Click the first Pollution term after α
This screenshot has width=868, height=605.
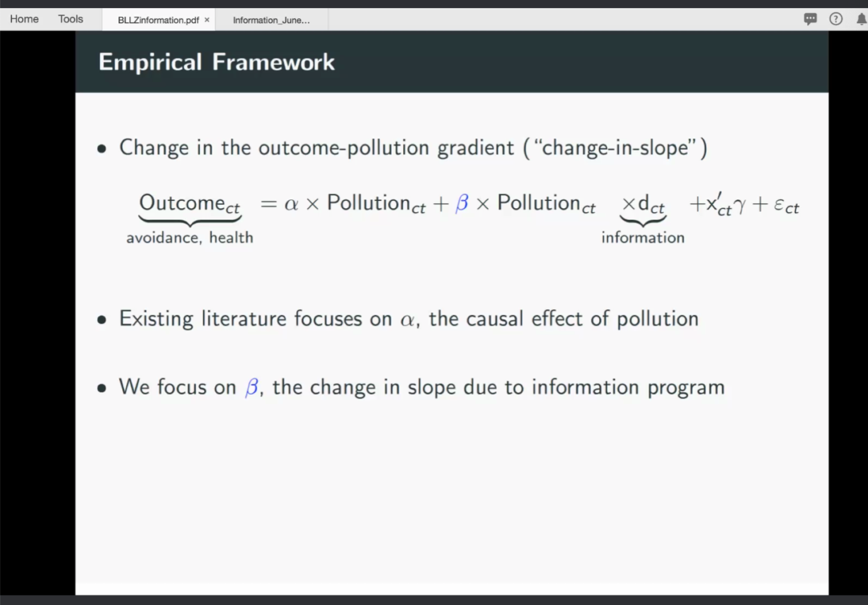[376, 203]
